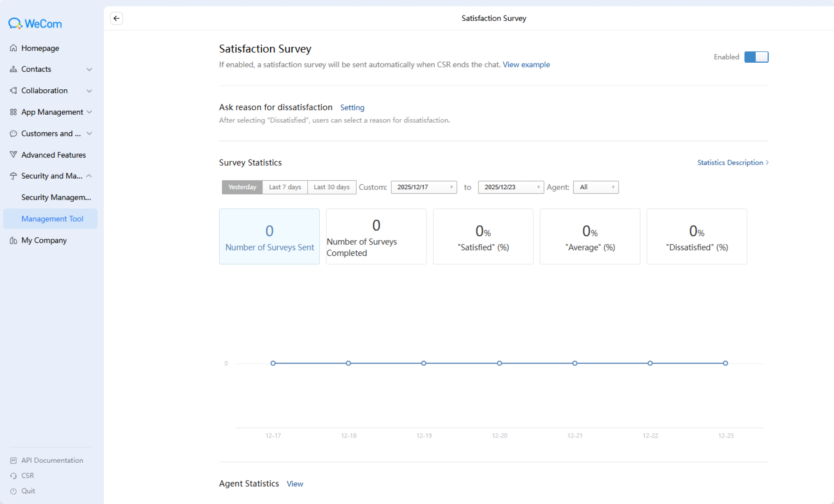This screenshot has height=504, width=834.
Task: Select the Last 30 days tab
Action: point(332,187)
